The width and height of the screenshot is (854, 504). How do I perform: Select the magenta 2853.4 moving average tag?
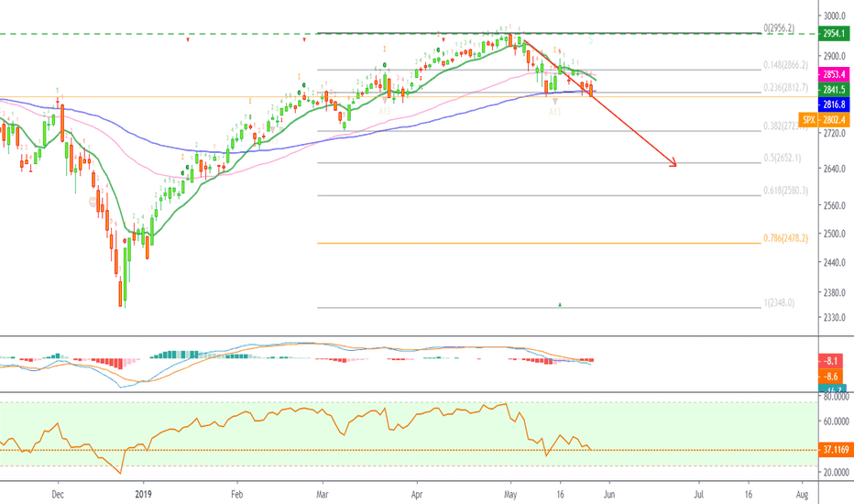[x=834, y=74]
